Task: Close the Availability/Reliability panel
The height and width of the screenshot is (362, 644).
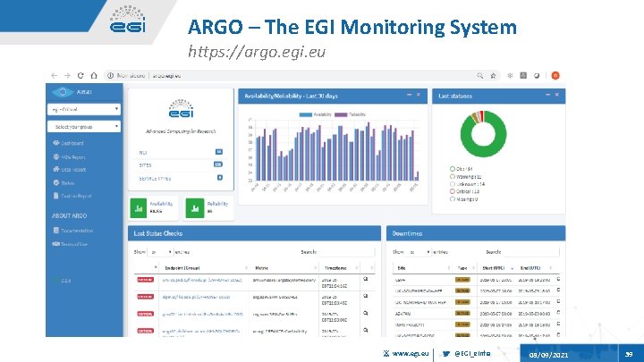Action: click(x=418, y=96)
